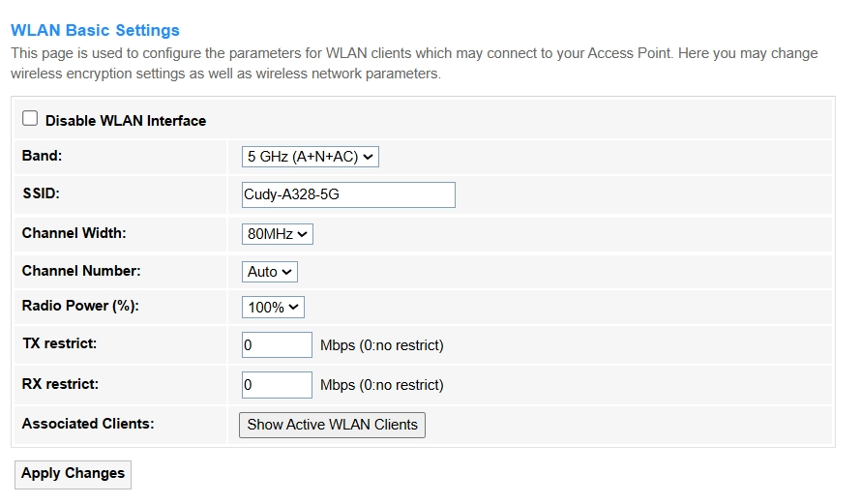Expand the Channel Width 80MHz dropdown
Viewport: 861px width, 504px height.
coord(277,233)
